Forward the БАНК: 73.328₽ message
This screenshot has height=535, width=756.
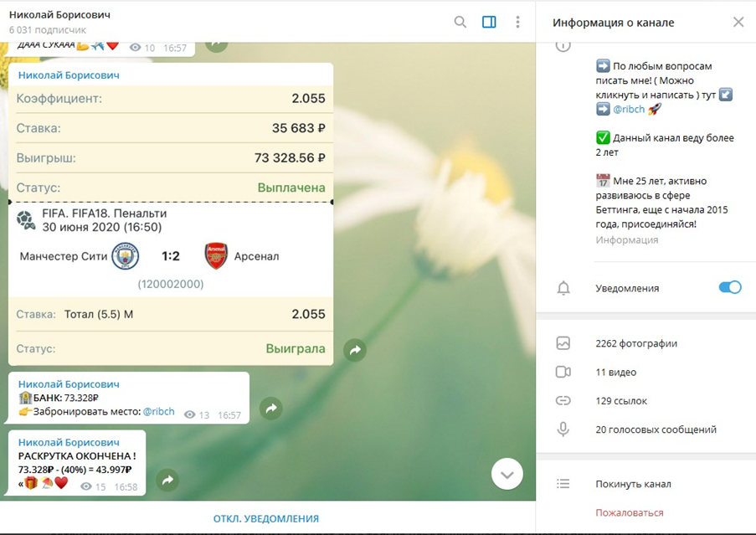271,409
